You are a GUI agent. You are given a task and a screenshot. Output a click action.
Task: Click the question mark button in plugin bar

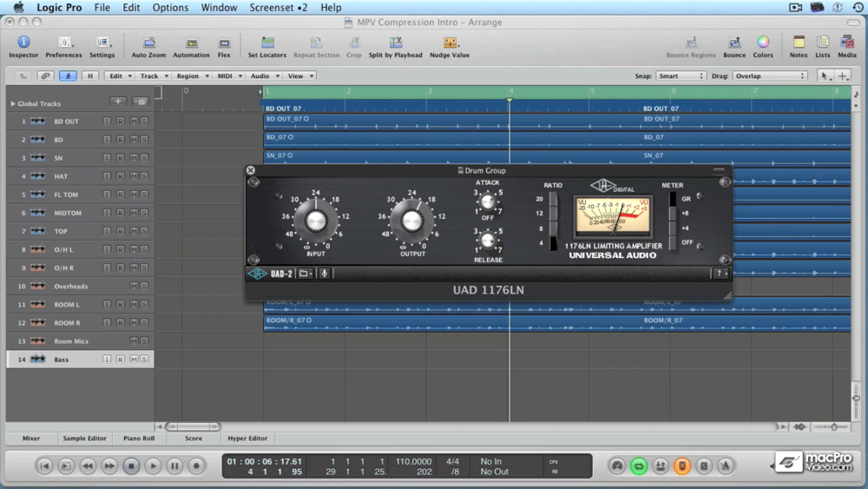[720, 273]
